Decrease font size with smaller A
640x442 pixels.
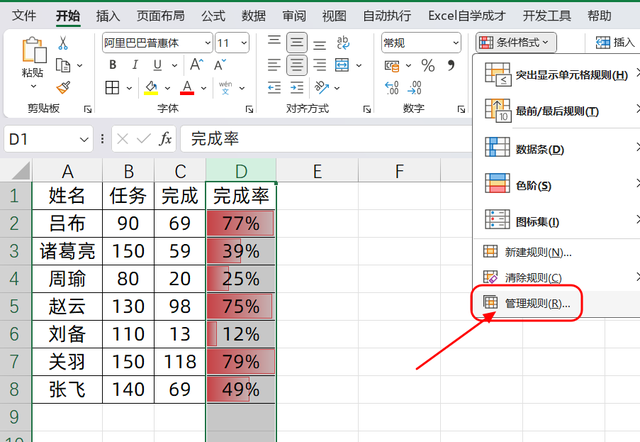coord(220,64)
